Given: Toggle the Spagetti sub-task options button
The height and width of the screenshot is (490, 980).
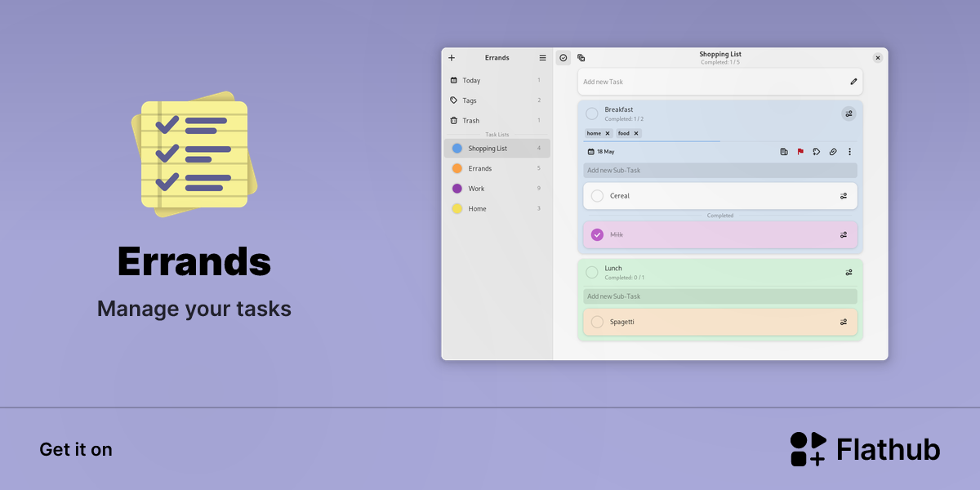Looking at the screenshot, I should point(844,322).
